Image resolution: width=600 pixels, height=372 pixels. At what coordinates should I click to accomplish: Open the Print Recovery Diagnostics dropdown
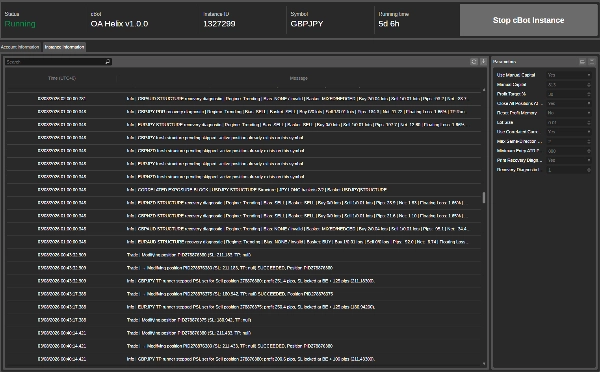[569, 160]
